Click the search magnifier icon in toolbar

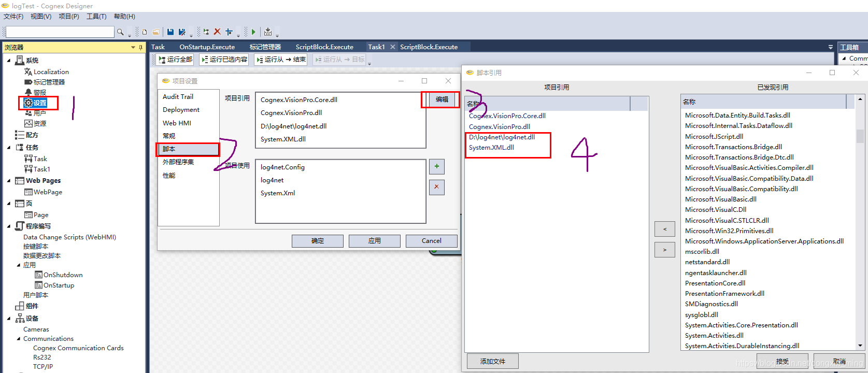[x=120, y=32]
